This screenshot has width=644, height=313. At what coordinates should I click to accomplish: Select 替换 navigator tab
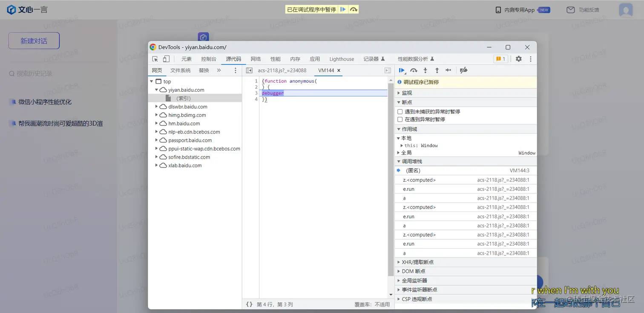coord(204,70)
